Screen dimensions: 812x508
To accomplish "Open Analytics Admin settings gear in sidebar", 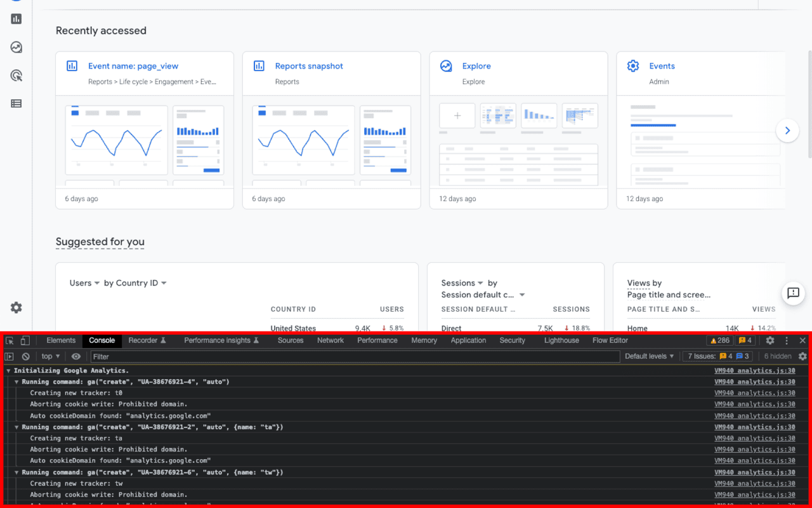I will 16,307.
